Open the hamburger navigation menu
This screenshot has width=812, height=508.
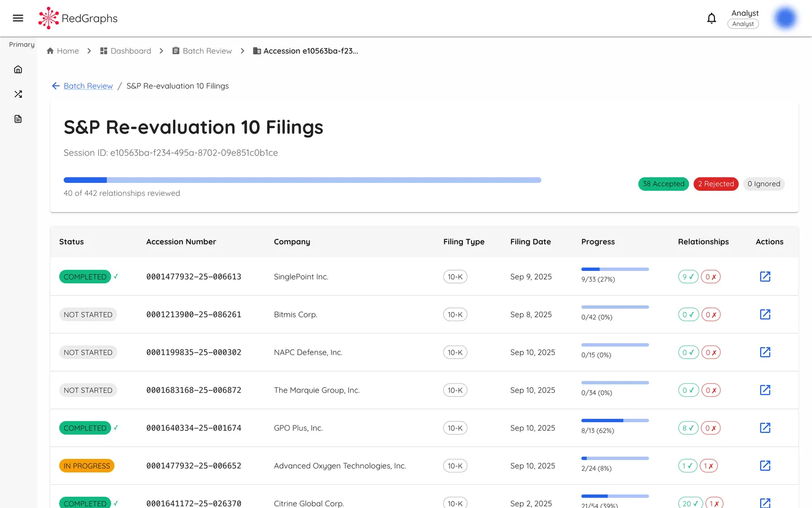[x=18, y=18]
